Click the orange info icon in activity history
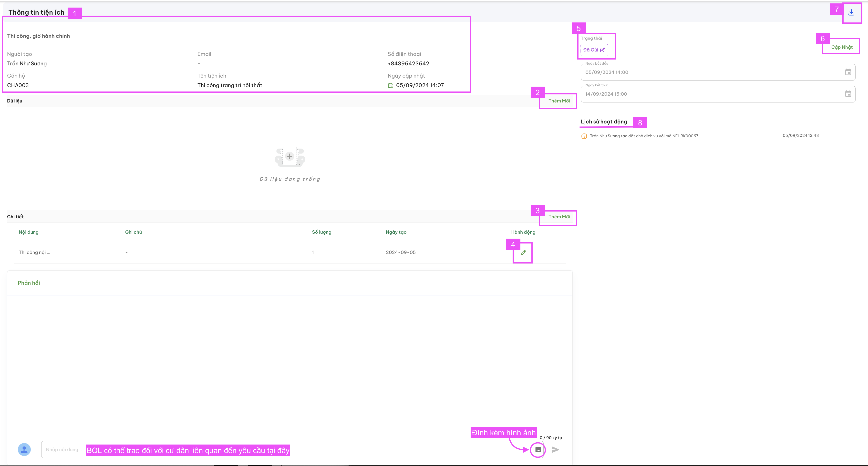Image resolution: width=868 pixels, height=466 pixels. tap(584, 136)
